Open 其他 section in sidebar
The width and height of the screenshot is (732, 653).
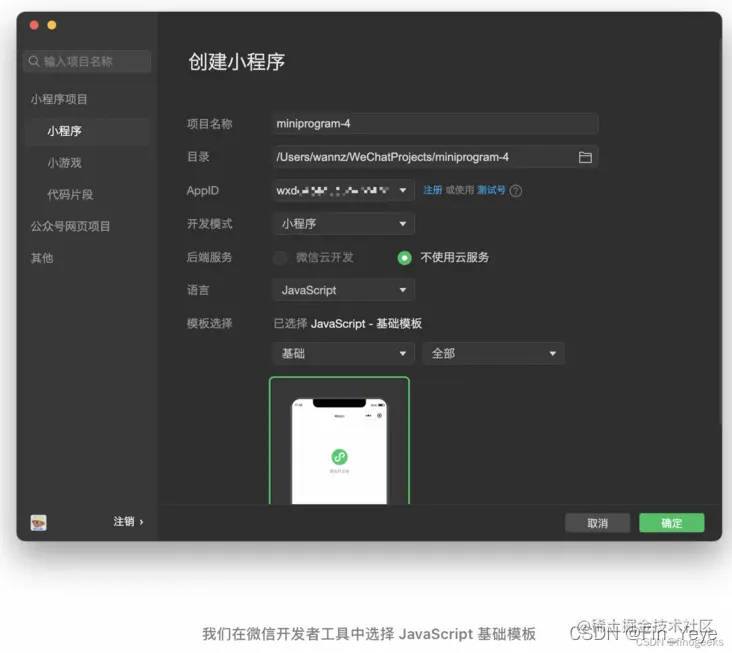point(42,258)
